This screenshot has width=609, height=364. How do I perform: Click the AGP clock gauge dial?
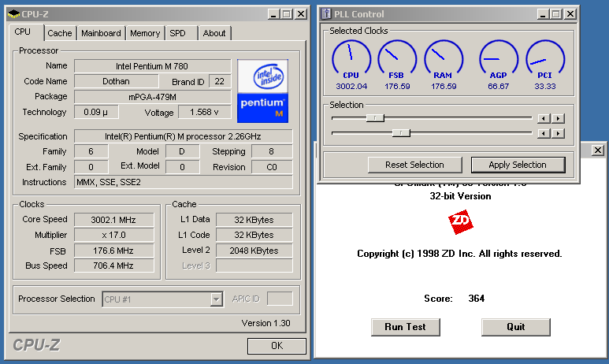[x=498, y=58]
